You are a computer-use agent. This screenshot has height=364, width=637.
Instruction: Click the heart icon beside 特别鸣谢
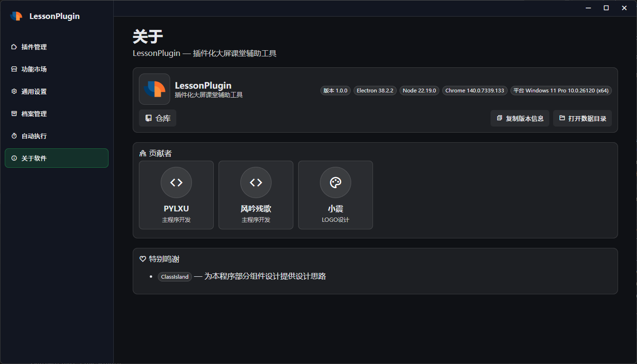click(x=143, y=259)
